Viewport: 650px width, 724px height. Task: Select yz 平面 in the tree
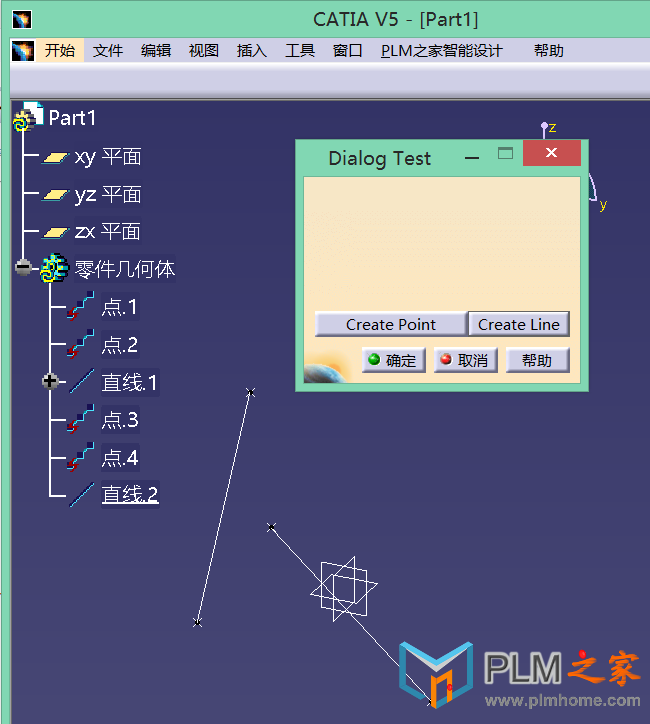pyautogui.click(x=108, y=194)
